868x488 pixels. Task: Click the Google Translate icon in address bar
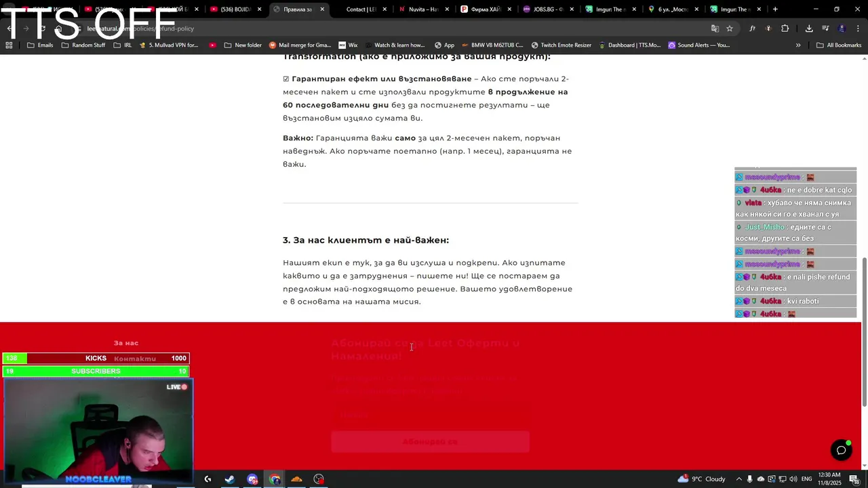(x=715, y=28)
